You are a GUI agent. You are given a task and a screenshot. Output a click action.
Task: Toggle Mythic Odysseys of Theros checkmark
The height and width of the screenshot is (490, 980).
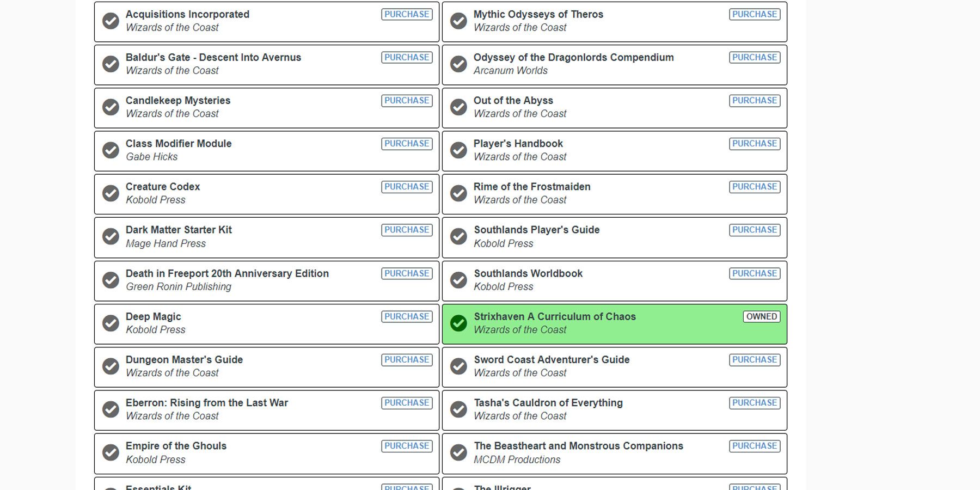[x=459, y=21]
